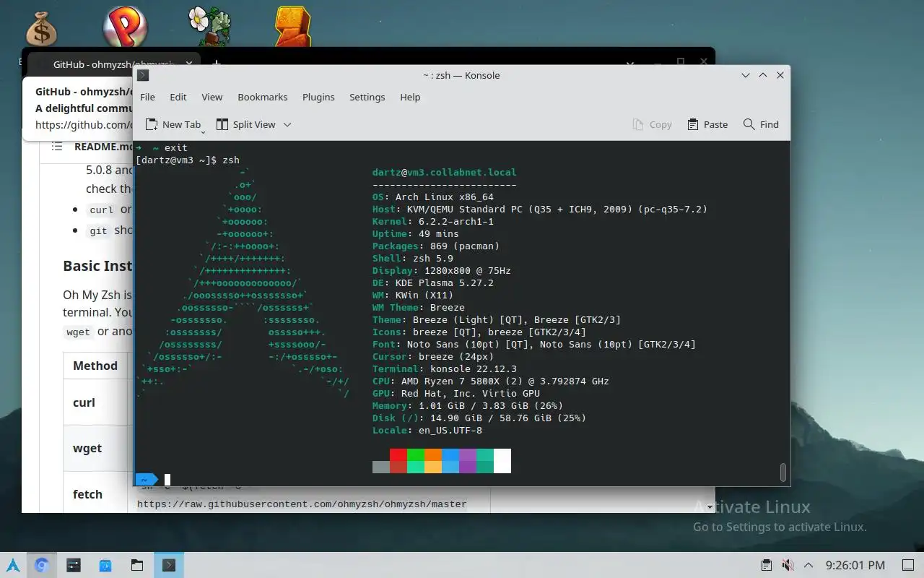Open the File menu in Konsole

(x=147, y=97)
